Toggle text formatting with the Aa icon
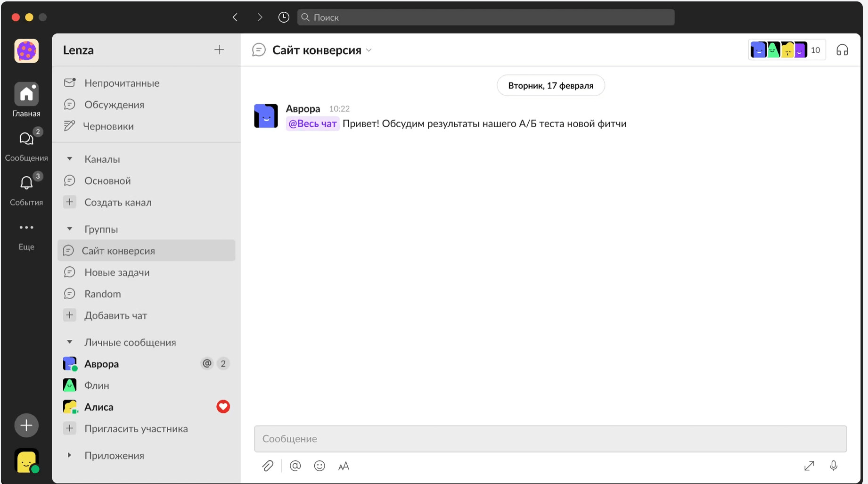Image resolution: width=868 pixels, height=484 pixels. (344, 466)
